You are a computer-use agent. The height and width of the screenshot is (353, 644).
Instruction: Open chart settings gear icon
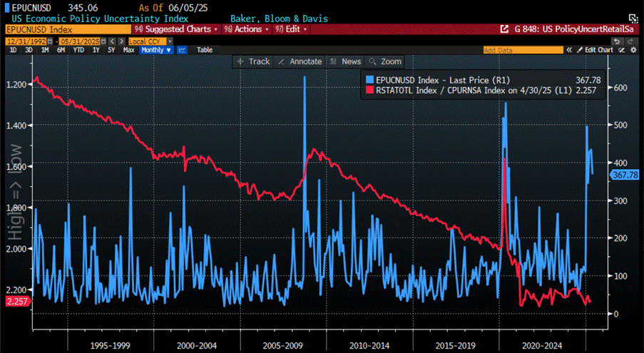(x=633, y=50)
